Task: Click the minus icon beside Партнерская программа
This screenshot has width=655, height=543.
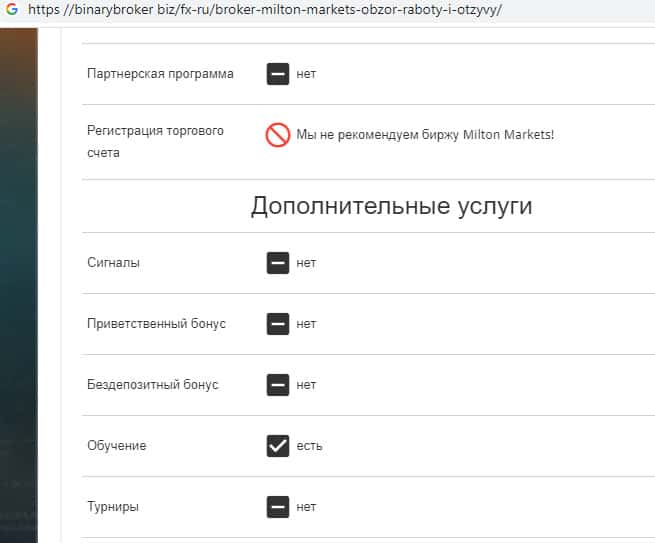Action: [x=278, y=74]
